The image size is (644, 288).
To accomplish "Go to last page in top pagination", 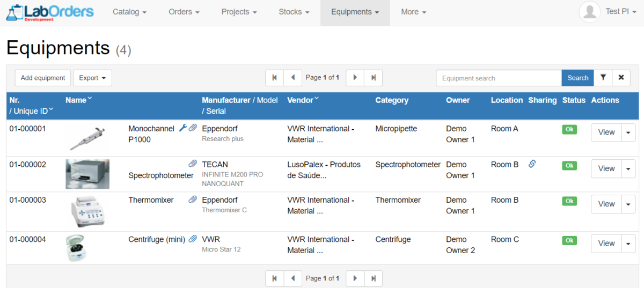I will click(x=373, y=78).
